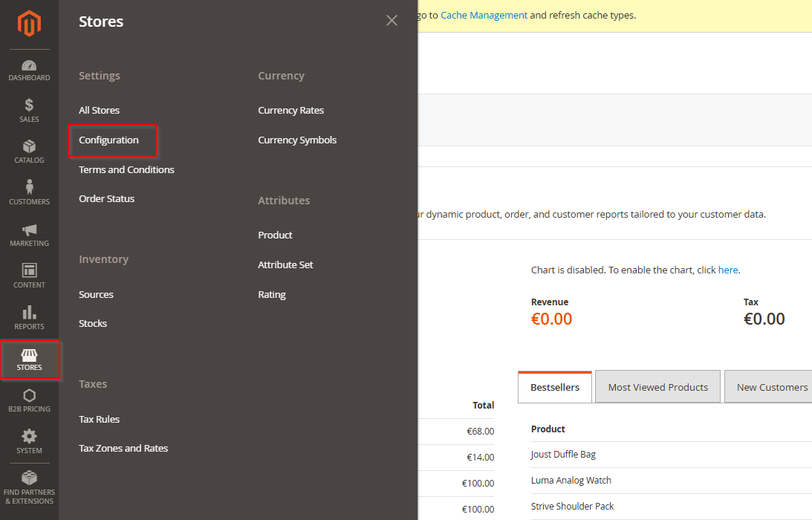Image resolution: width=812 pixels, height=520 pixels.
Task: Open Terms and Conditions
Action: [x=126, y=169]
